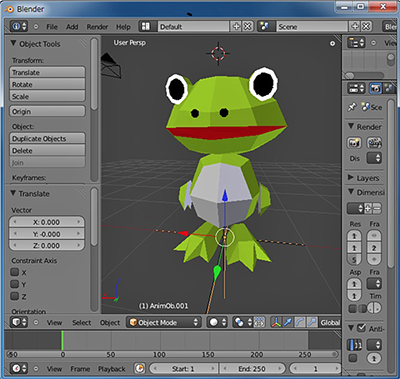Select the translate manipulator arrow icon
The image size is (400, 379).
[288, 322]
